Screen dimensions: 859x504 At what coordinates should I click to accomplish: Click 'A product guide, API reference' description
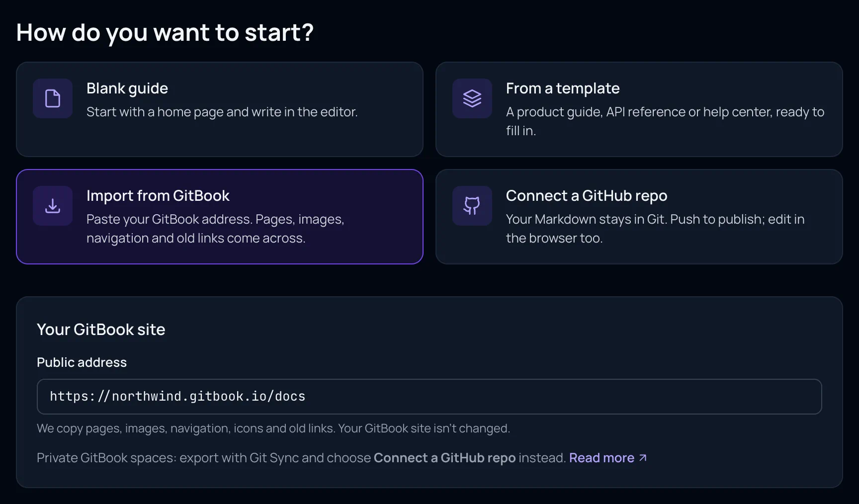coord(665,121)
